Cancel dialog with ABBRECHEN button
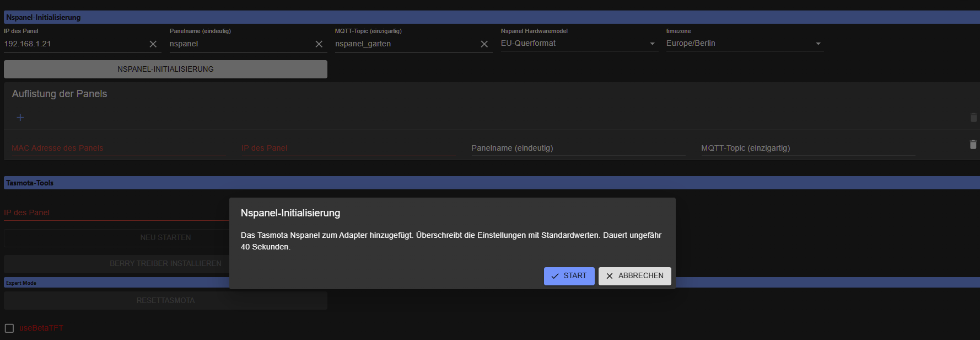 (x=635, y=276)
